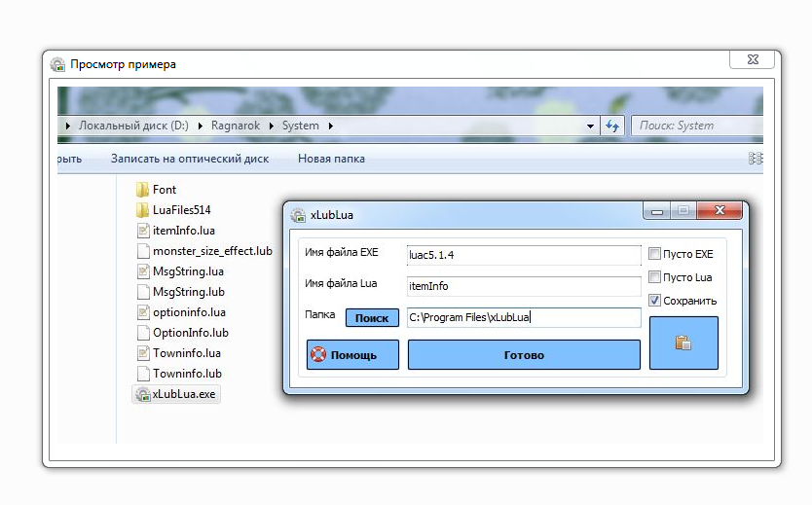
Task: Click the clipboard paste icon button
Action: (x=683, y=343)
